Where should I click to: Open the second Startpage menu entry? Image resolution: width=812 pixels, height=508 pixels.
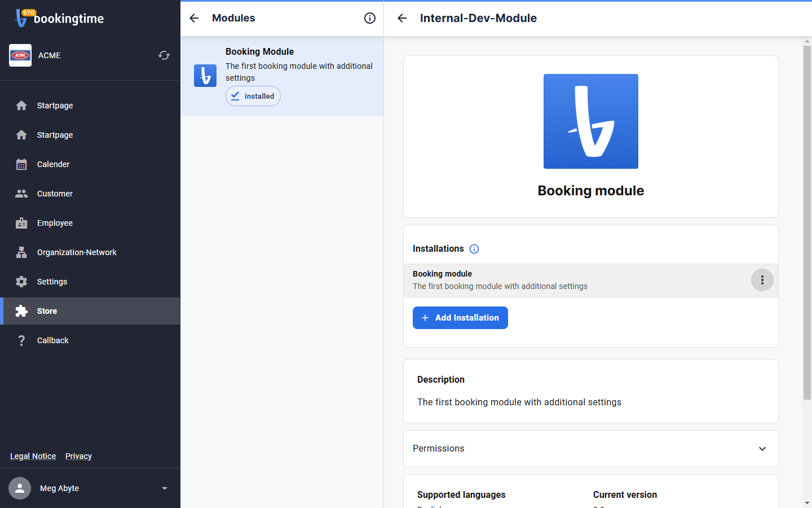tap(90, 135)
